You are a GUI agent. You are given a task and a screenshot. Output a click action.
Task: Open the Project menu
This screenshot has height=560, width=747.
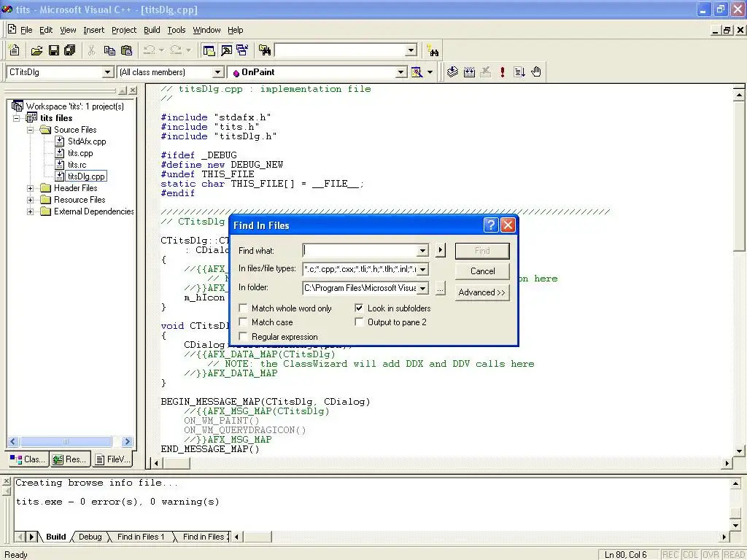[x=124, y=30]
